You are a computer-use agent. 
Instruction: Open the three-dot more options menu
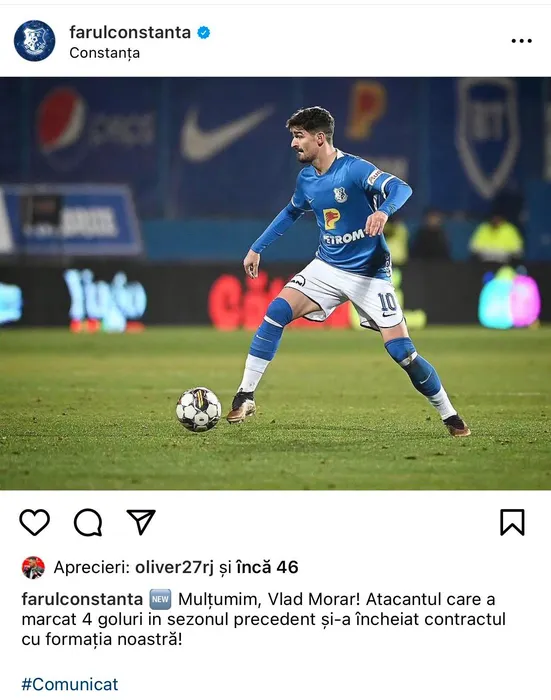pos(522,41)
